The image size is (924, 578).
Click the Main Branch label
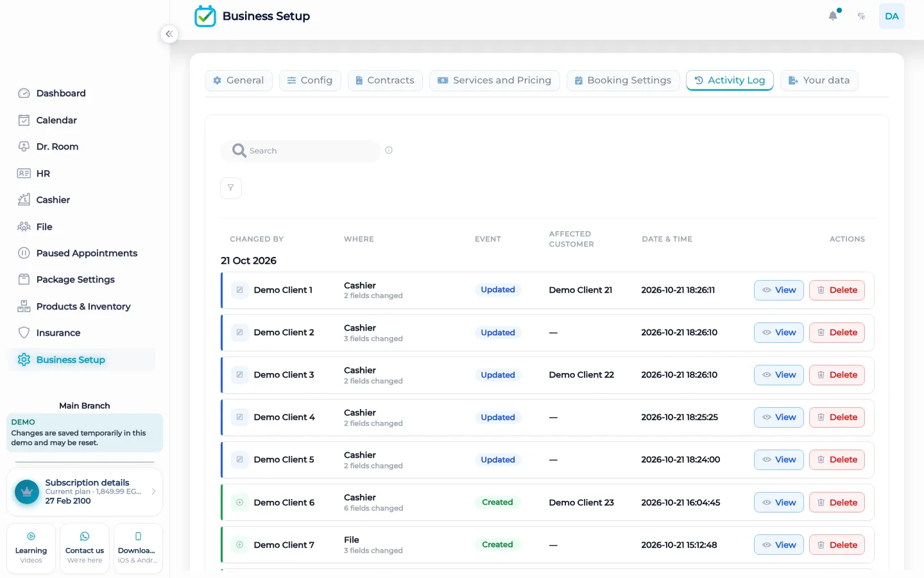coord(85,406)
